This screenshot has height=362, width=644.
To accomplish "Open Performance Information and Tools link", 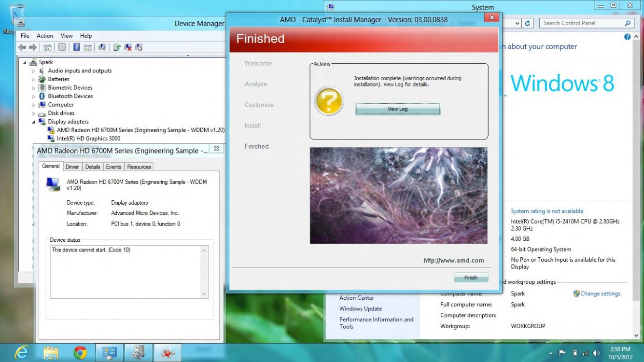I will [x=376, y=323].
